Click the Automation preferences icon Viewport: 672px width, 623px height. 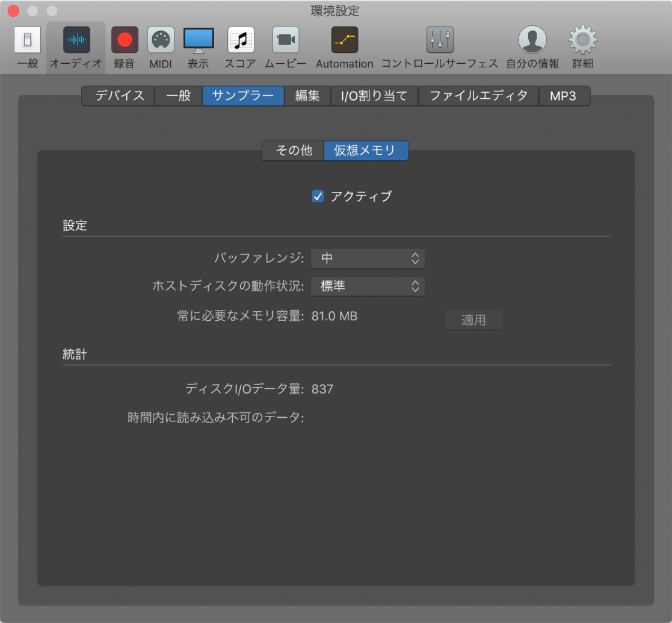point(344,47)
